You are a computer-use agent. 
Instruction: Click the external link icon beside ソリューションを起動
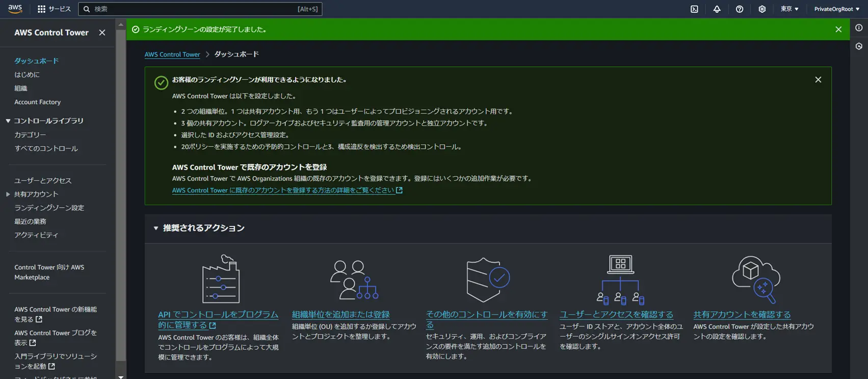click(x=51, y=366)
